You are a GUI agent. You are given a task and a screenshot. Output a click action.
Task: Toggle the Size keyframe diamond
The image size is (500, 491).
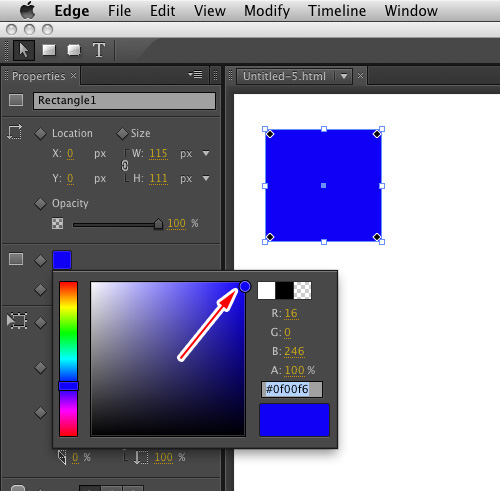[x=122, y=134]
